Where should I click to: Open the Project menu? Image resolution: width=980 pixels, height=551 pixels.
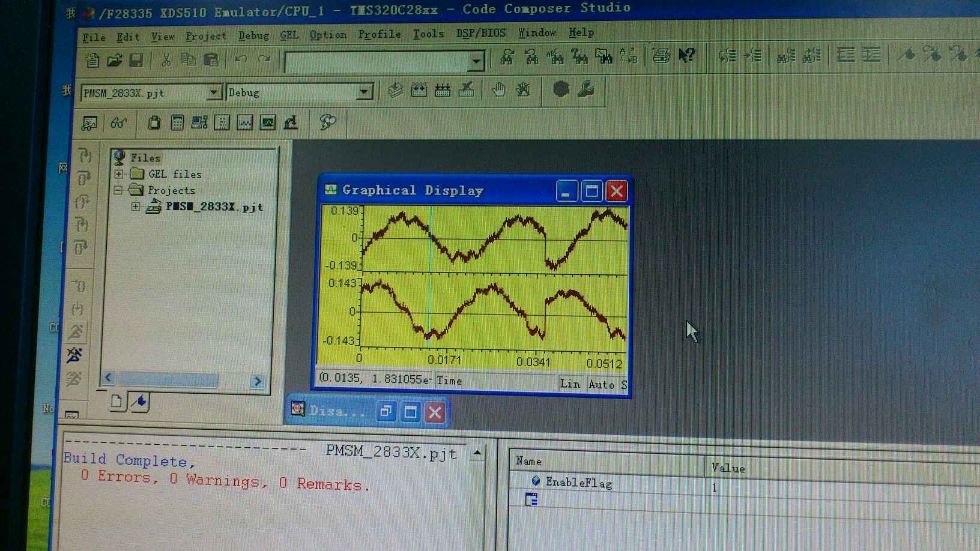point(206,36)
